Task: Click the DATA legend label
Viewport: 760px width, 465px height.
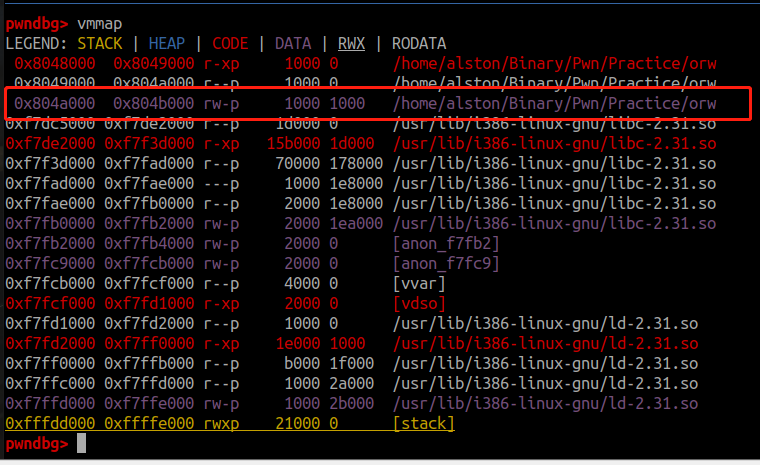Action: coord(293,43)
